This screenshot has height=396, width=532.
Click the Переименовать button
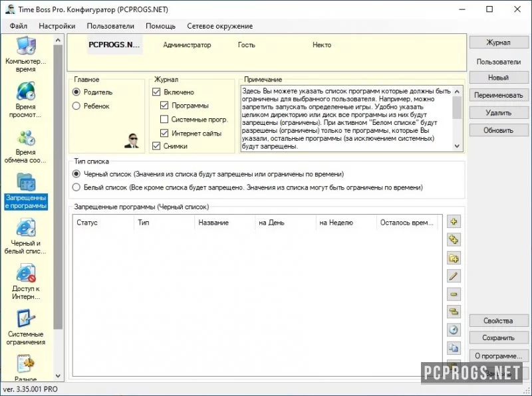click(x=499, y=95)
